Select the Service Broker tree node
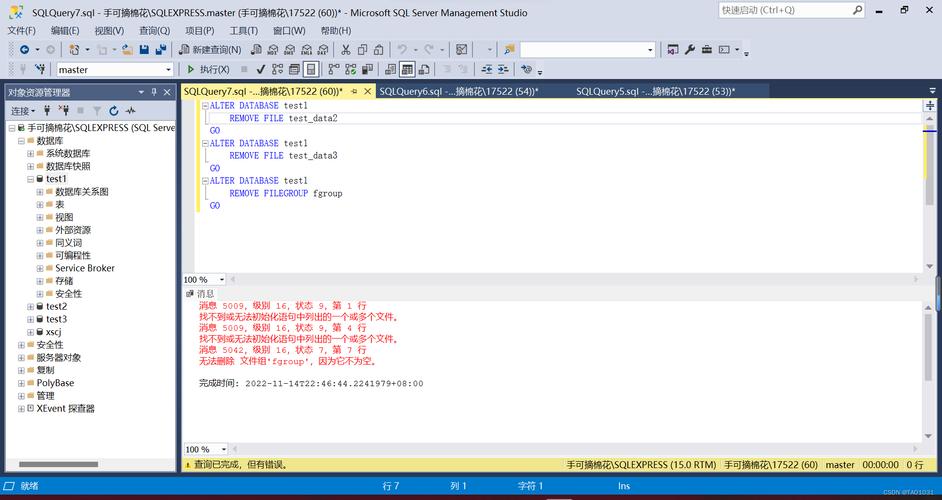Screen dimensions: 942x500 85,268
